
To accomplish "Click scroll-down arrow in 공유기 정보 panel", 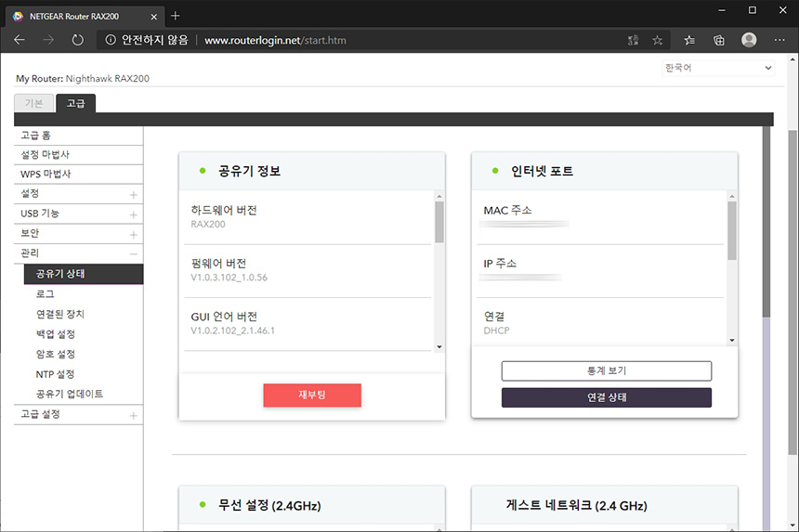I will pyautogui.click(x=439, y=347).
